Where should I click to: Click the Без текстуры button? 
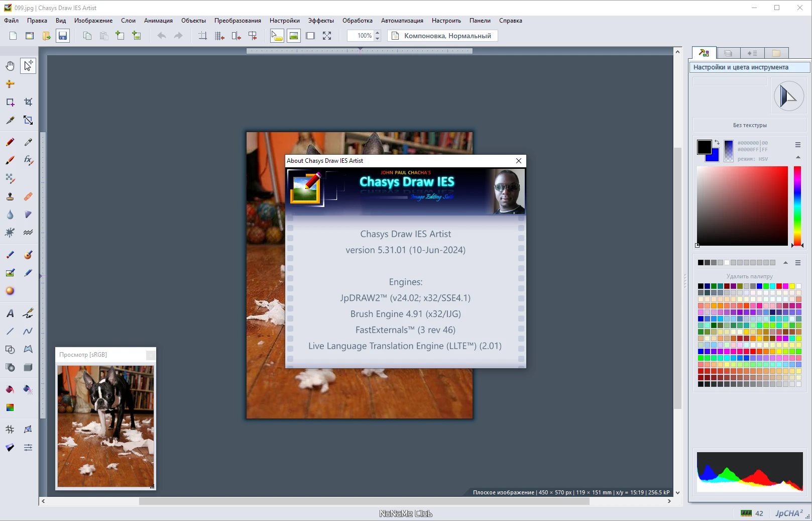pyautogui.click(x=749, y=125)
